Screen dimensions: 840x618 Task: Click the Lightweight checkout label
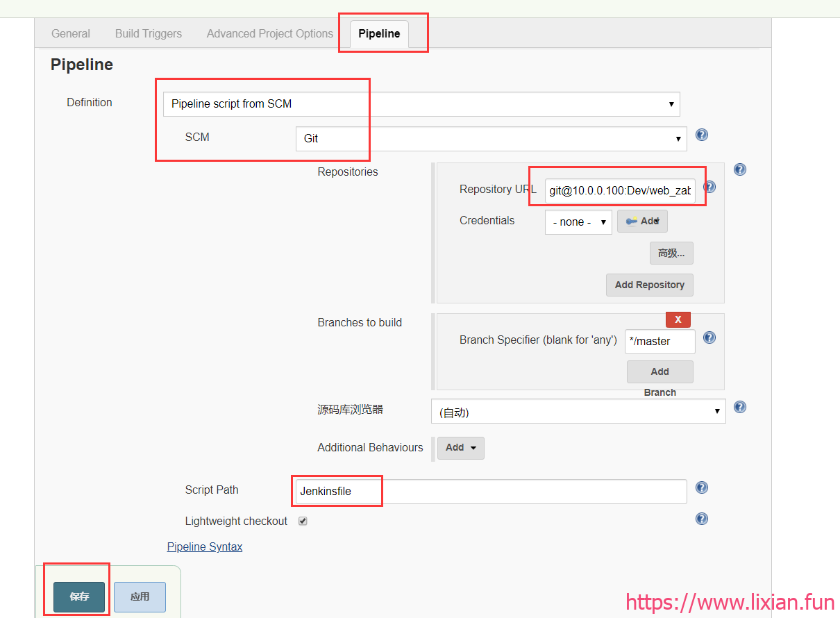click(236, 521)
